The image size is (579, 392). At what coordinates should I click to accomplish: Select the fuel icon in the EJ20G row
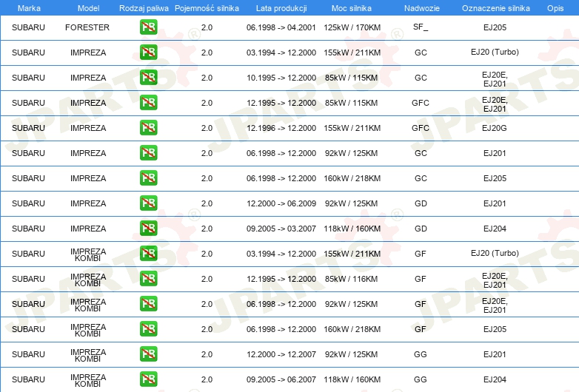point(148,128)
